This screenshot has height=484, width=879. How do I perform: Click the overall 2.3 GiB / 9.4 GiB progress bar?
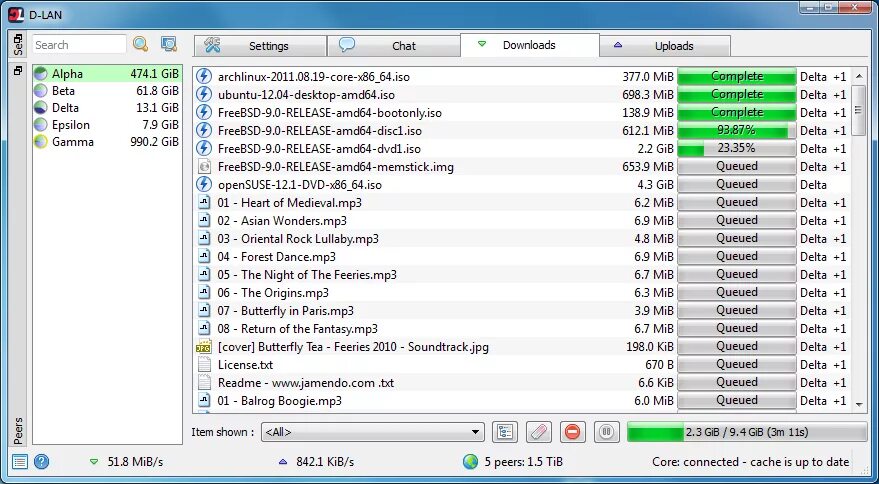pyautogui.click(x=747, y=432)
